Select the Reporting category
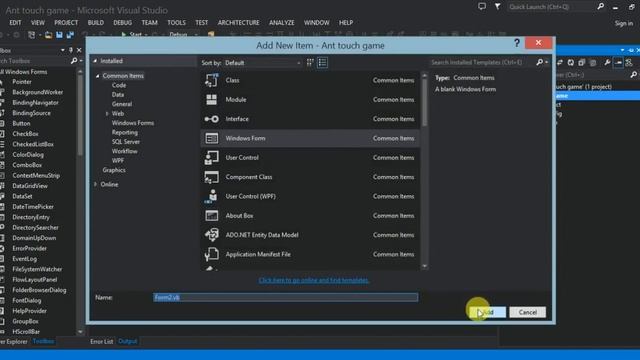The image size is (640, 360). click(x=124, y=132)
